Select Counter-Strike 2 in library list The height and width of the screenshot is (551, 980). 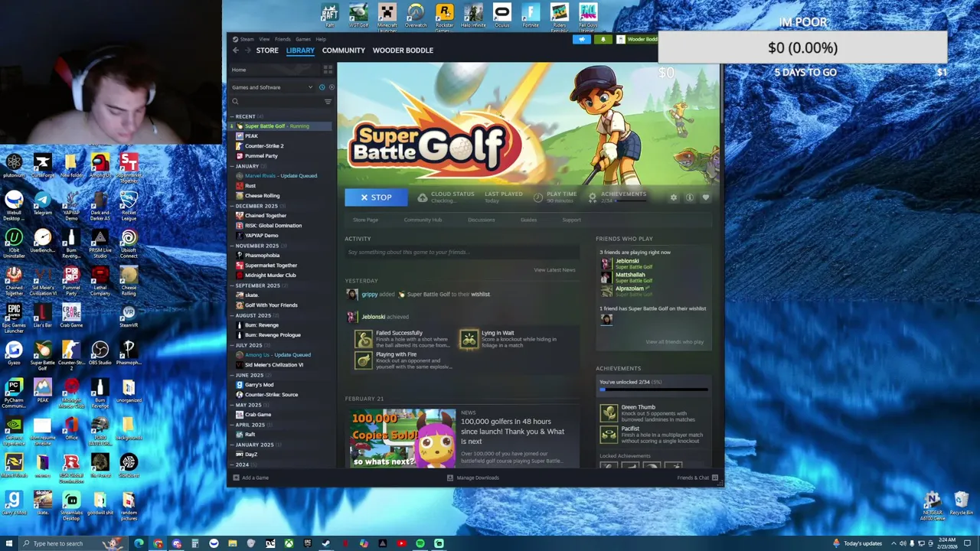264,145
